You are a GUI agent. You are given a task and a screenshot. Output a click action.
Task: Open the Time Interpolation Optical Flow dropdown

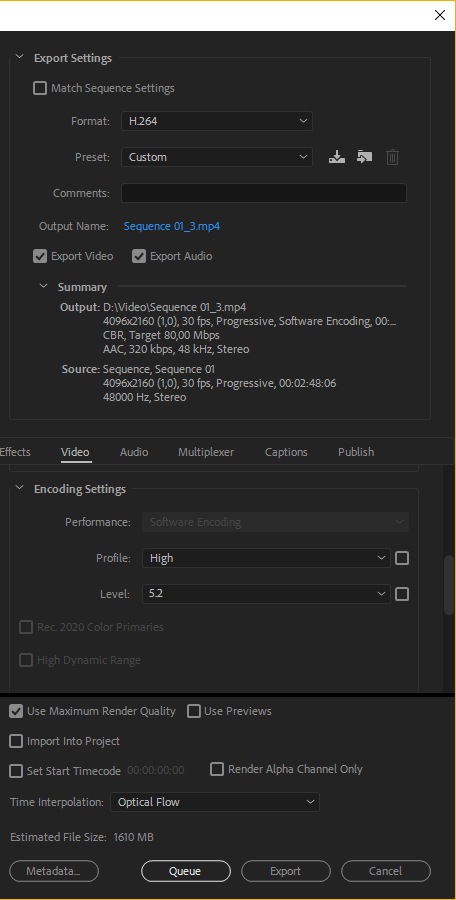[x=215, y=802]
